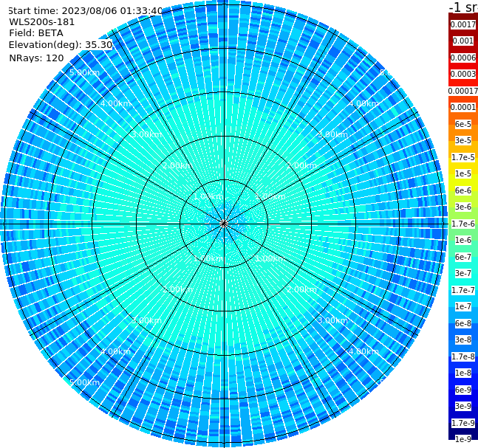Click the 1e-9 colorbar minimum label
Image resolution: width=478 pixels, height=448 pixels.
point(463,439)
